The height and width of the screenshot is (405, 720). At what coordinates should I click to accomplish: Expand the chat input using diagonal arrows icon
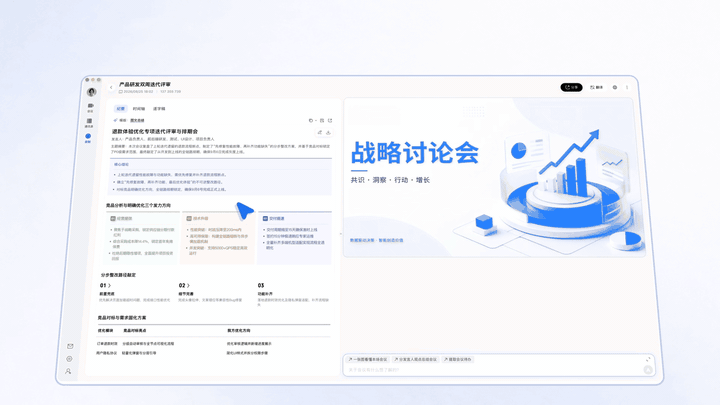pos(648,359)
